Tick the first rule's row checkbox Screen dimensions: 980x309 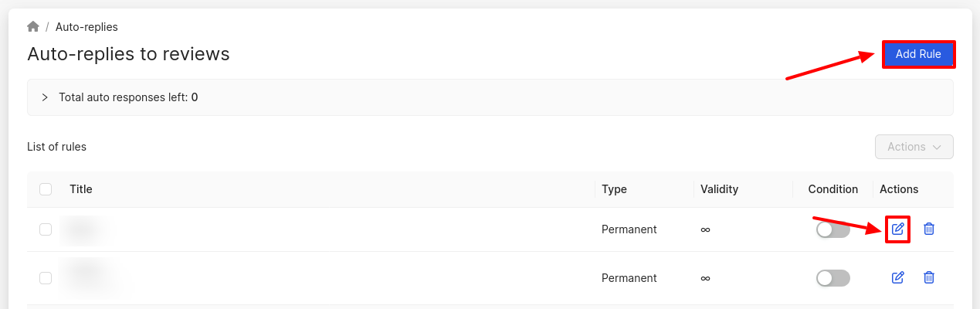[46, 229]
